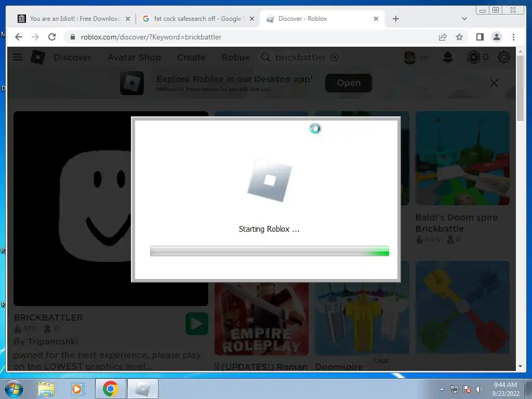Open Baldi's Doom spire Brickbattle title
The image size is (532, 399).
[457, 223]
